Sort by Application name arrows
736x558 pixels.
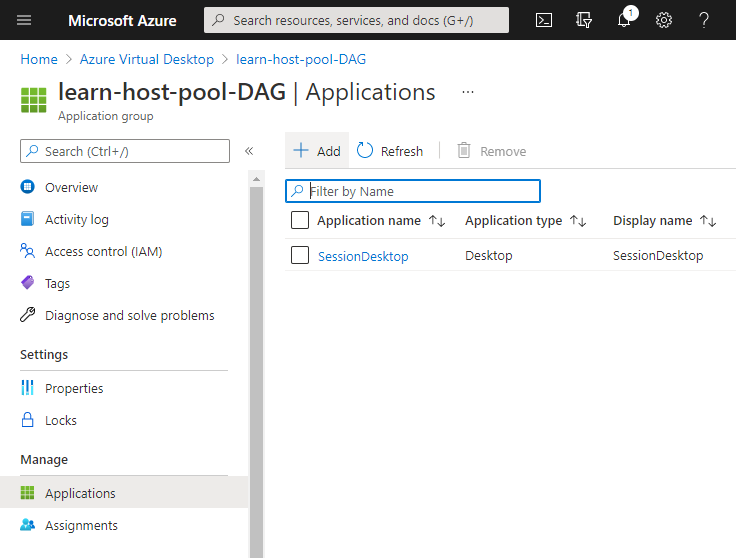437,221
